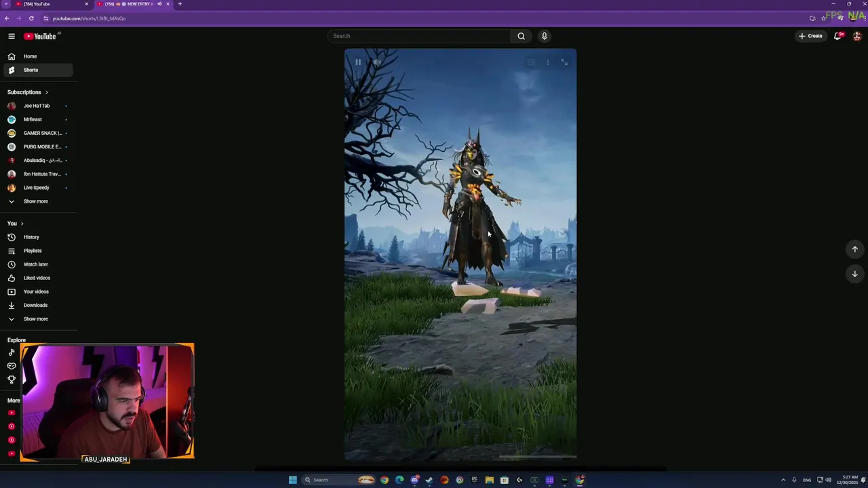Open Playlists in sidebar

[x=37, y=251]
